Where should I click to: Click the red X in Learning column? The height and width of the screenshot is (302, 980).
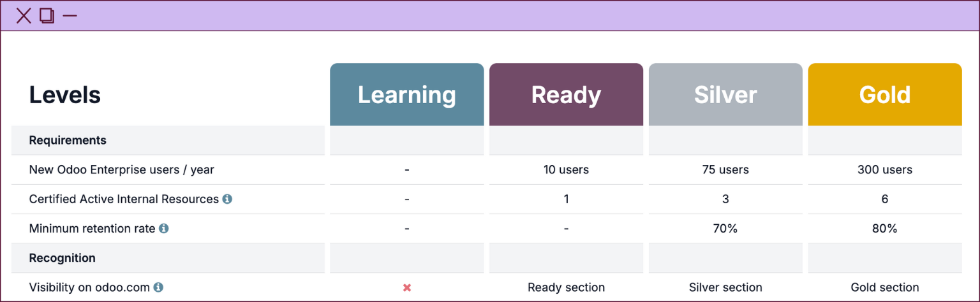point(407,288)
